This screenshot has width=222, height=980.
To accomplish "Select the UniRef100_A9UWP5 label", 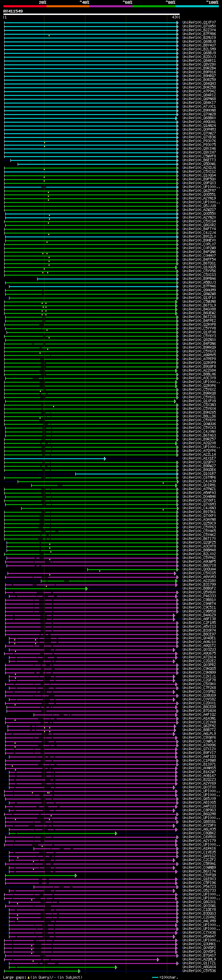I will pyautogui.click(x=199, y=561).
